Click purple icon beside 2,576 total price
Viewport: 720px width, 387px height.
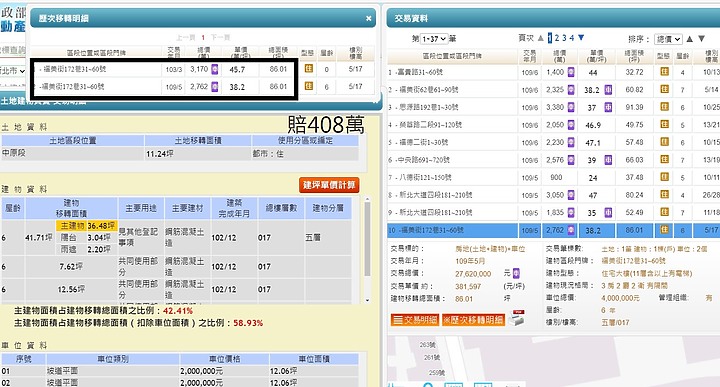571,160
